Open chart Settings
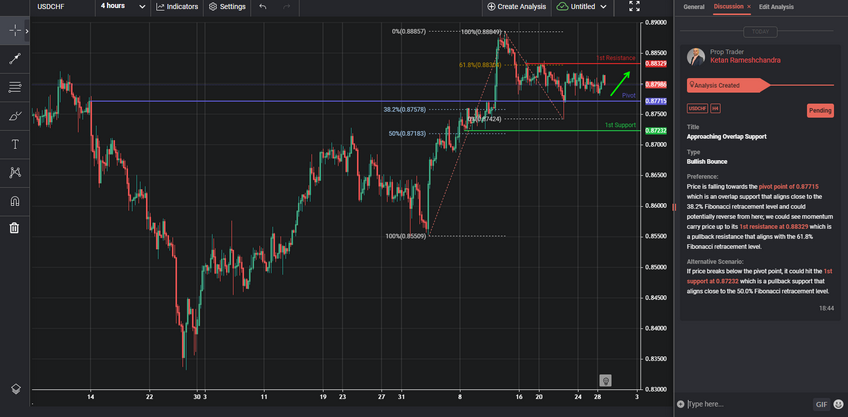Viewport: 848px width, 417px height. 227,6
